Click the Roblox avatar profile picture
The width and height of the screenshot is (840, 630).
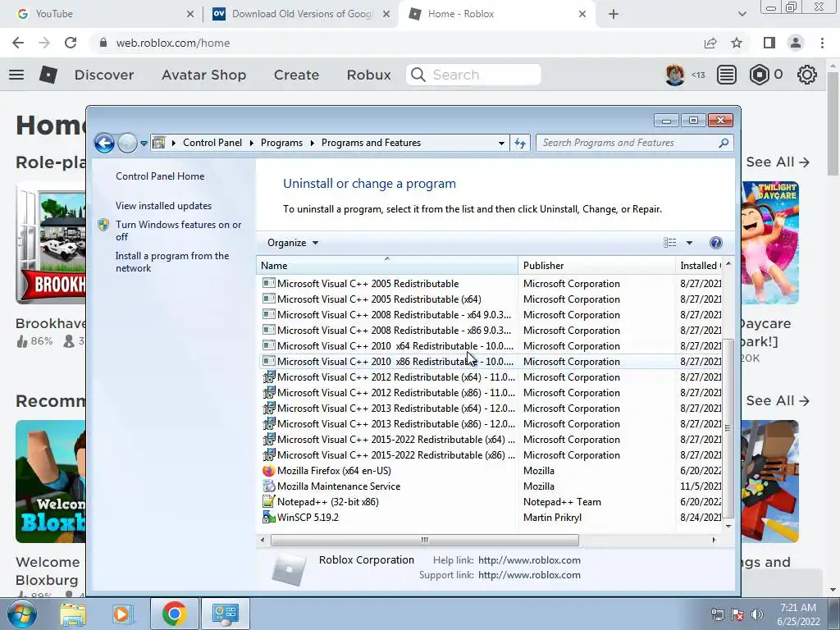675,75
